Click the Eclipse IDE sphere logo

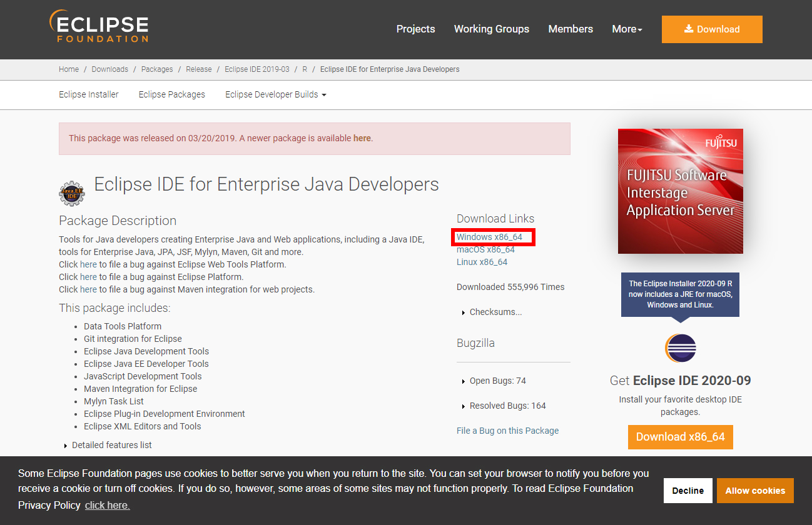pyautogui.click(x=680, y=348)
